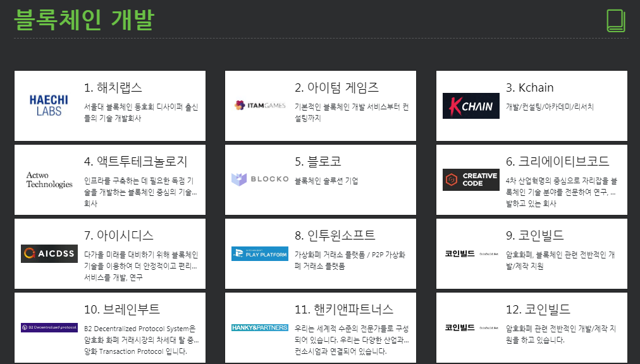Open the '10. 브레인부트' title link
The height and width of the screenshot is (364, 640).
pyautogui.click(x=121, y=309)
